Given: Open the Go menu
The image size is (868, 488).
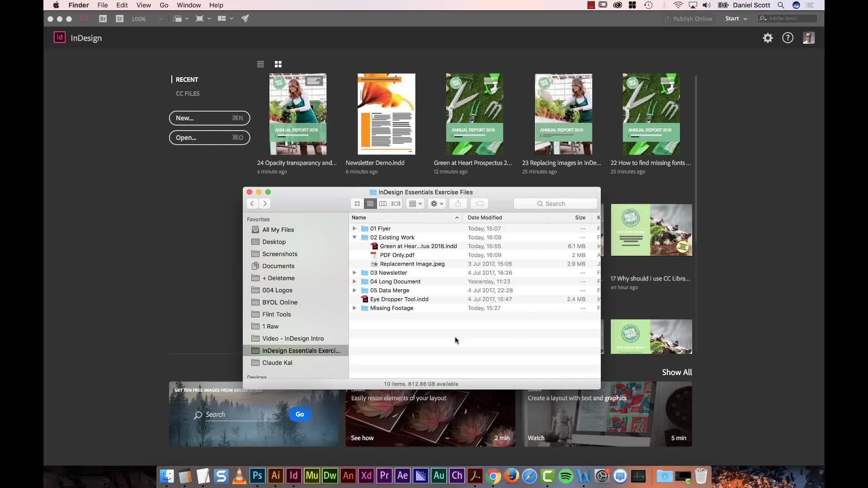Looking at the screenshot, I should click(x=164, y=5).
